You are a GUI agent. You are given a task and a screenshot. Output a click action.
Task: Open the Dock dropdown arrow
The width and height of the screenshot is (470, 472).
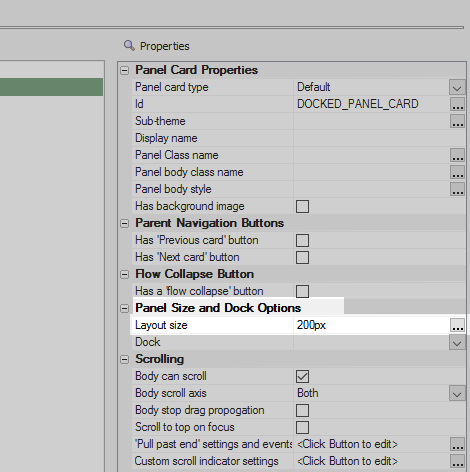tap(457, 342)
